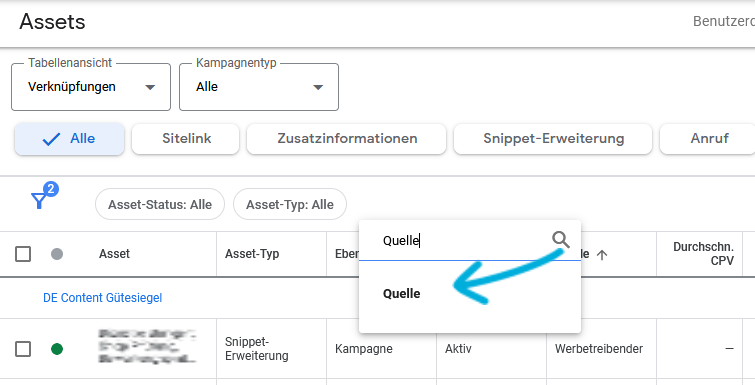This screenshot has width=755, height=385.
Task: Click the Asset-Status: Alle filter chip
Action: tap(160, 205)
